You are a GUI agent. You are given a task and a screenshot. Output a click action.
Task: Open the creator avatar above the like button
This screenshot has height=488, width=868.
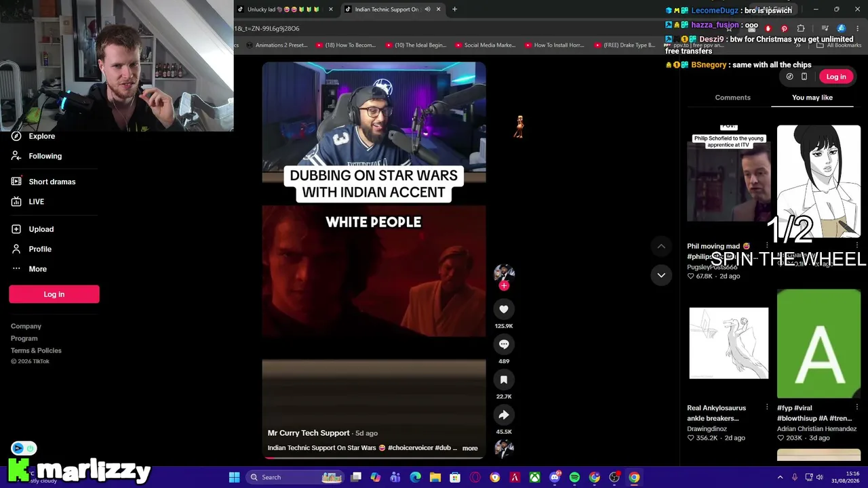click(504, 272)
